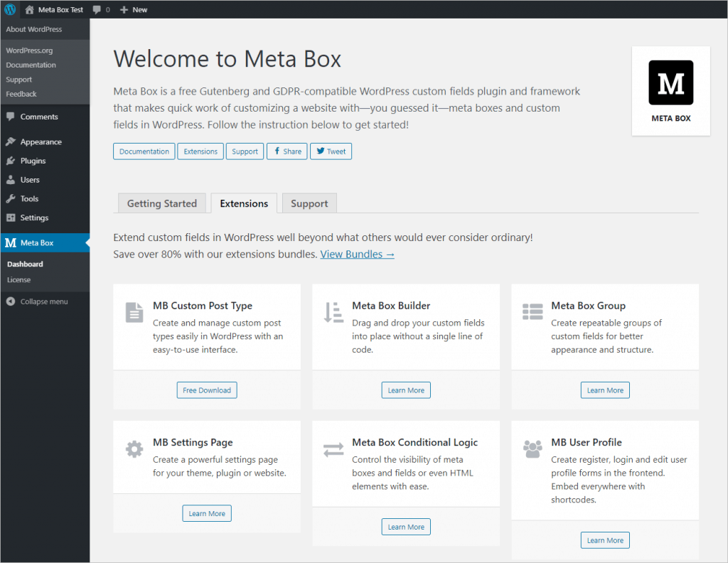Open the New content dropdown in admin bar

pyautogui.click(x=134, y=10)
